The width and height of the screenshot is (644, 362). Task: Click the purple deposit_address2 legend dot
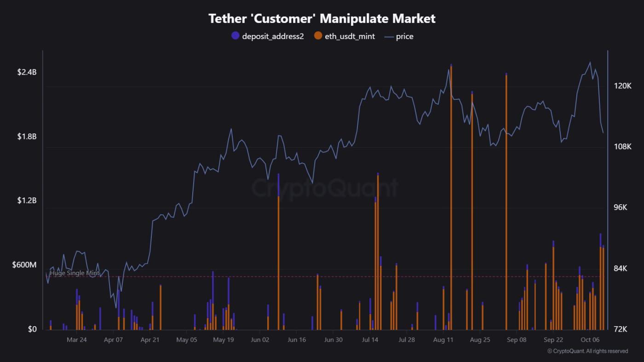[x=236, y=36]
